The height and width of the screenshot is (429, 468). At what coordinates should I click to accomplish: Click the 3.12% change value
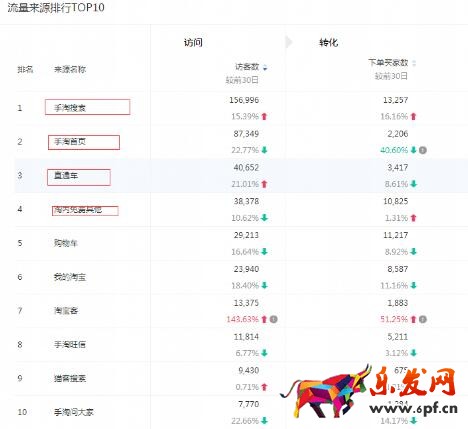click(396, 353)
